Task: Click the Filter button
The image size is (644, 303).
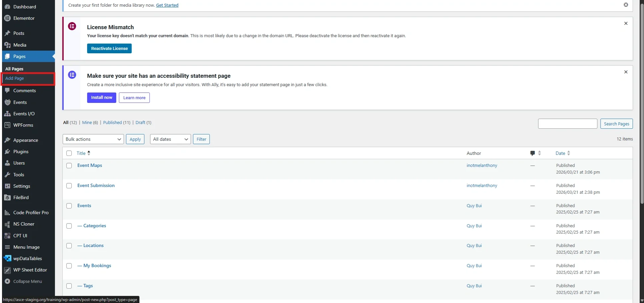Action: 201,139
